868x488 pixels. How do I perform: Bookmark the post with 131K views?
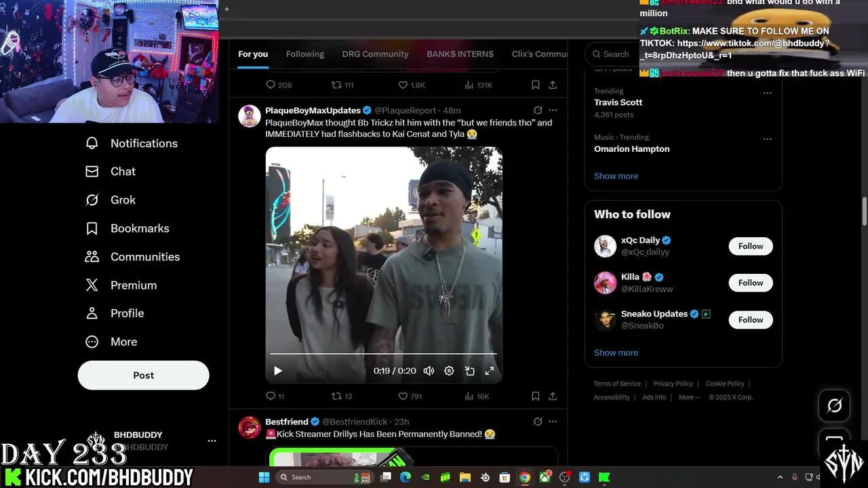point(535,85)
